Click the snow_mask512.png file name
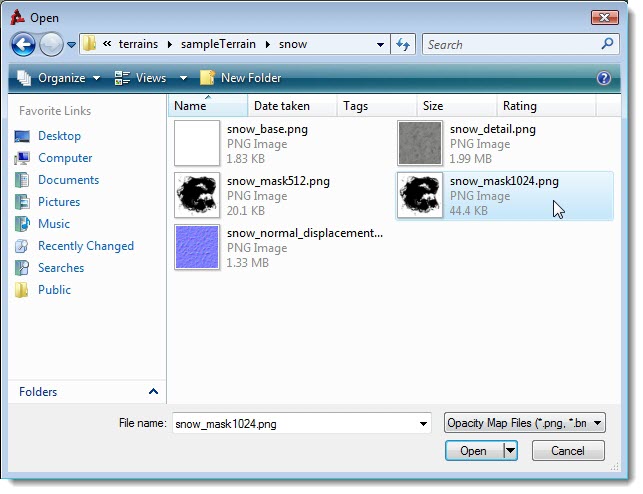This screenshot has height=494, width=643. click(x=278, y=181)
